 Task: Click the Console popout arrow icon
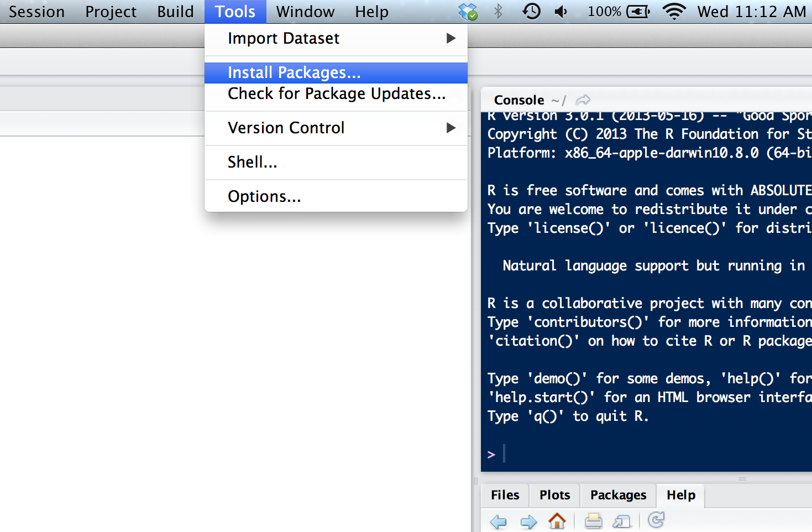584,100
